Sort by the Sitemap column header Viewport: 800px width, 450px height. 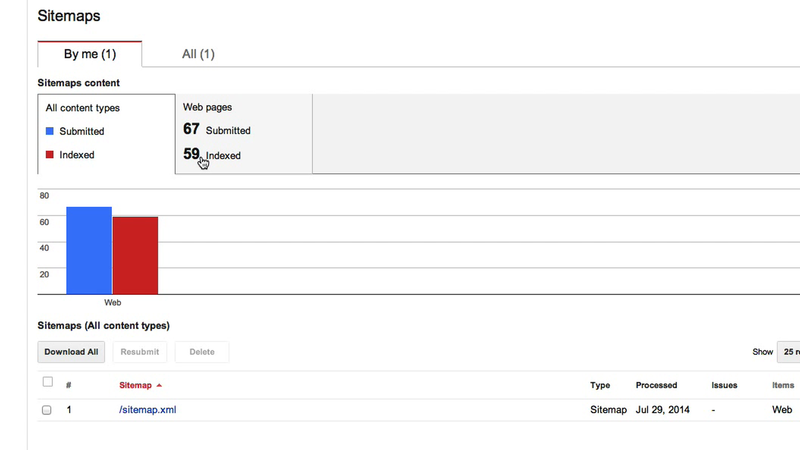pos(135,385)
